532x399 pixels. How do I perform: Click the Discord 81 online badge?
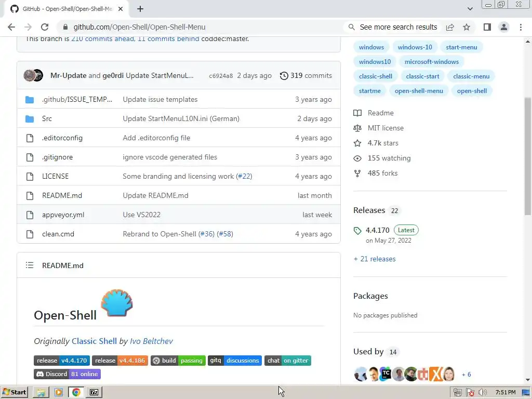(x=67, y=374)
